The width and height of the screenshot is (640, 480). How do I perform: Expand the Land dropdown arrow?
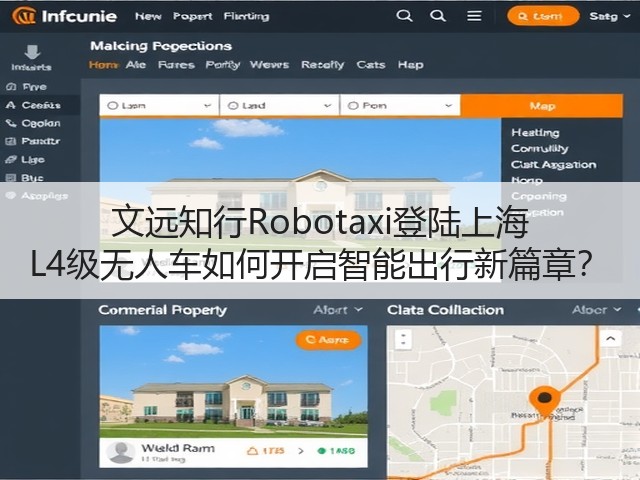coord(327,106)
